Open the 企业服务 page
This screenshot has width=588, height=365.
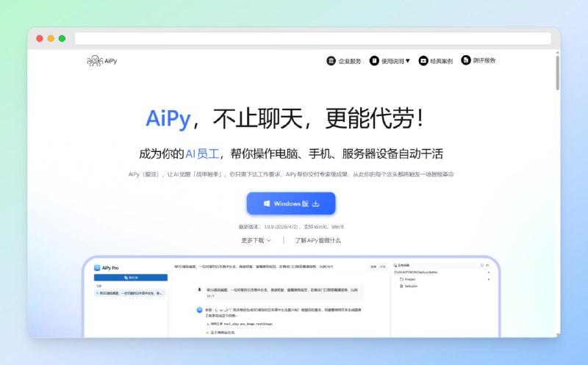pos(344,61)
